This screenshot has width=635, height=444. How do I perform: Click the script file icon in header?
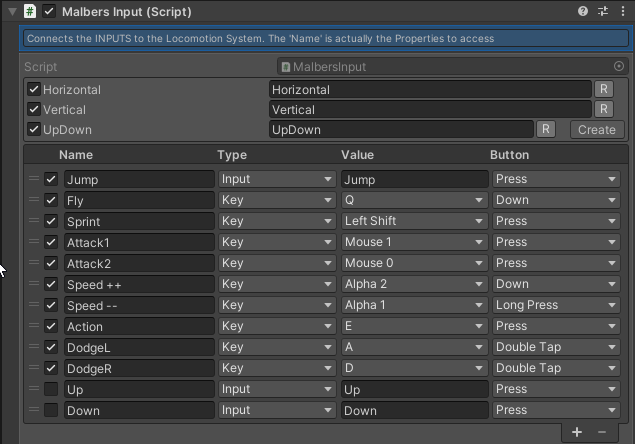30,11
